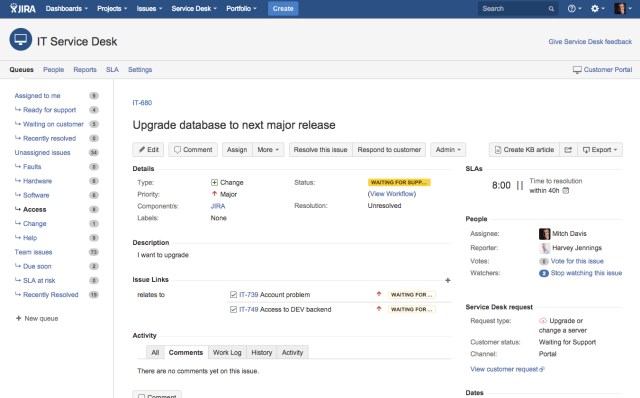Open the user profile avatar menu
This screenshot has width=640, height=398.
coord(623,9)
